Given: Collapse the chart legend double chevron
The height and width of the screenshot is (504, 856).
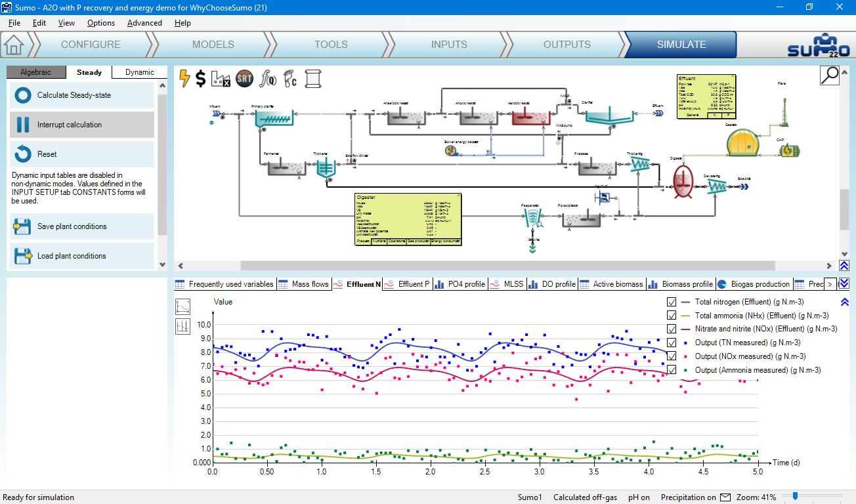Looking at the screenshot, I should tap(844, 302).
